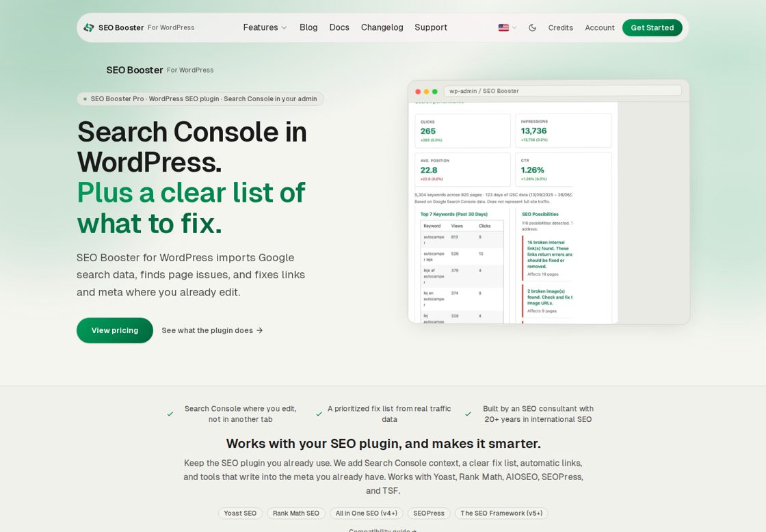
Task: Click the Top 7 Keywords (Past 30 Days) heading
Action: click(454, 214)
